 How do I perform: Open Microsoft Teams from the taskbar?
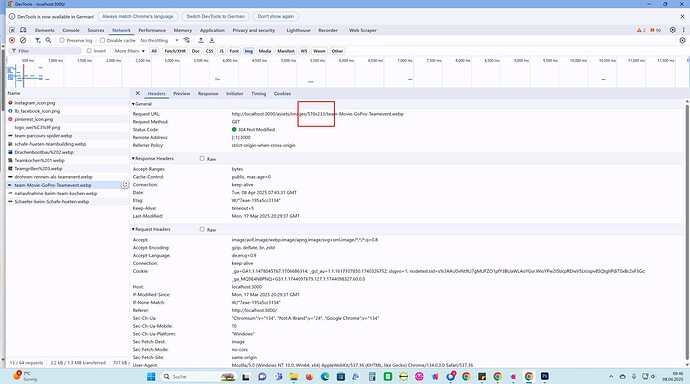pos(278,377)
